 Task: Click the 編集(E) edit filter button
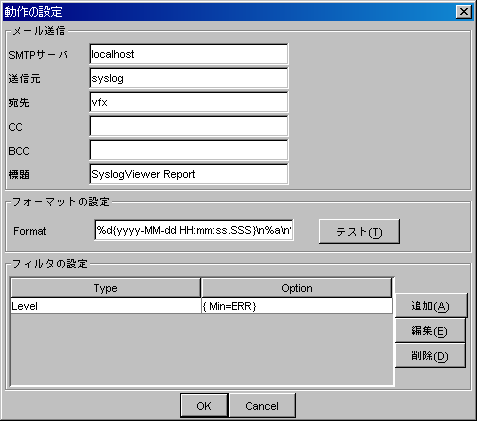[430, 330]
